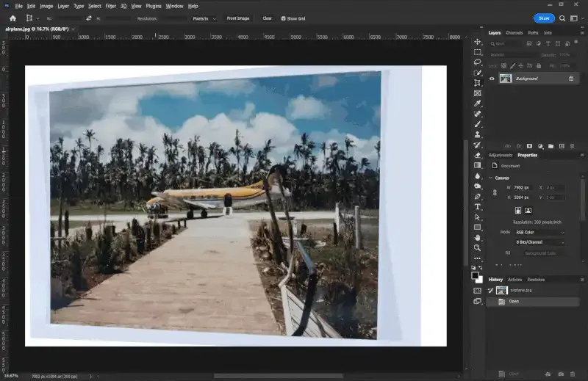Click Create new group folder icon
Viewport: 588px width, 381px height.
pos(551,146)
